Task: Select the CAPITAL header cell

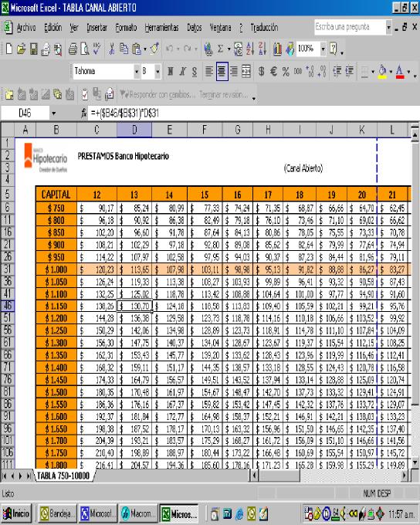Action: click(x=56, y=195)
